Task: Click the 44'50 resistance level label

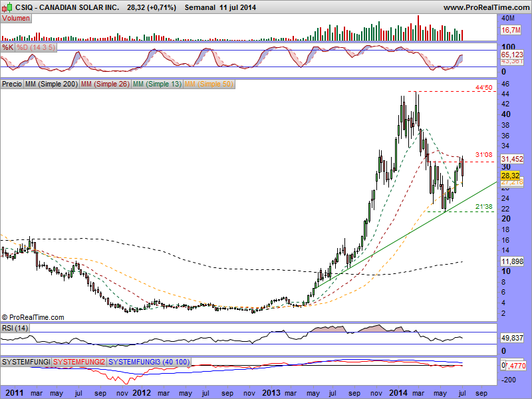Action: click(484, 88)
